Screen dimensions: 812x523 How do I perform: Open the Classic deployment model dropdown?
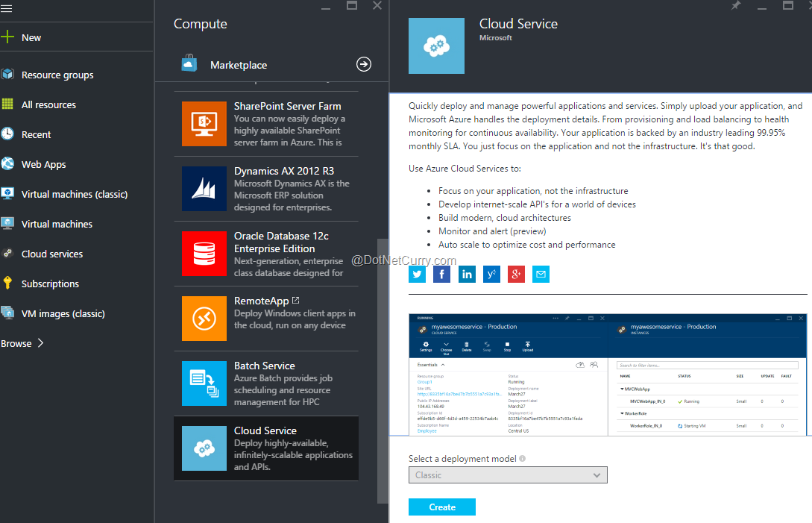click(508, 475)
